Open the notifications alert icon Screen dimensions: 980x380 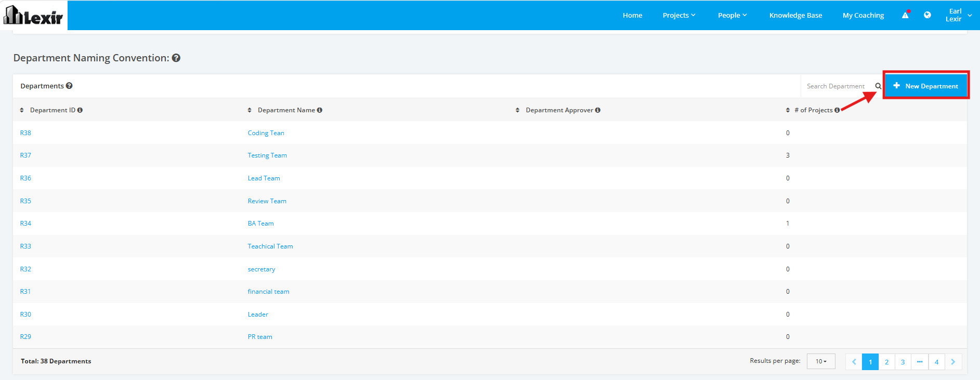[x=906, y=15]
